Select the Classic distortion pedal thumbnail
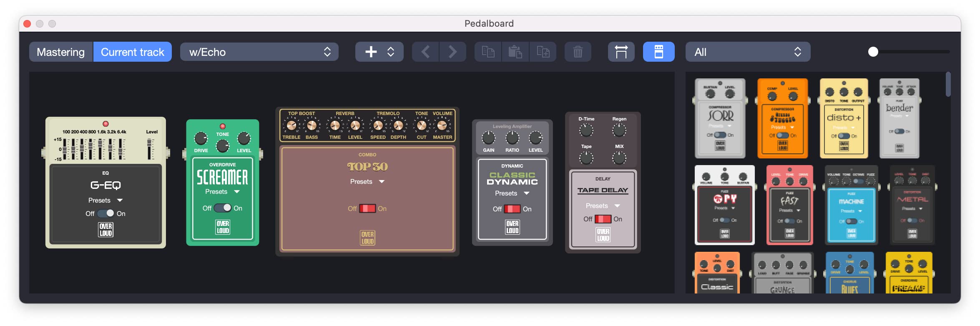Screen dimensions: 980x326 click(x=717, y=273)
